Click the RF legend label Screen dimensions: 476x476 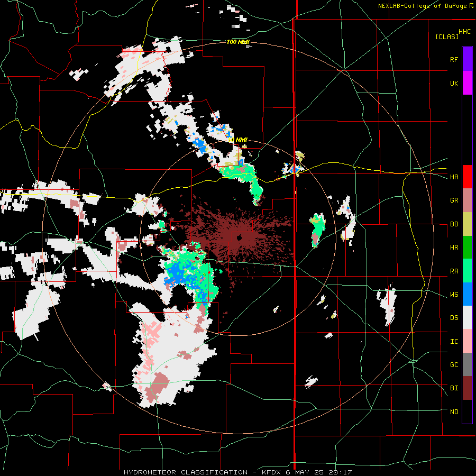(454, 60)
